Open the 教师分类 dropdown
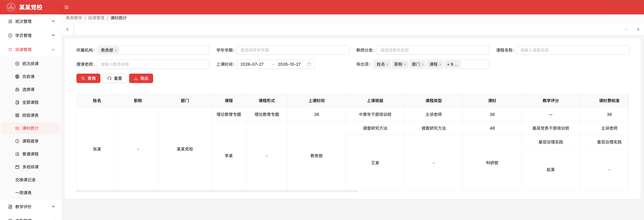 [x=433, y=50]
